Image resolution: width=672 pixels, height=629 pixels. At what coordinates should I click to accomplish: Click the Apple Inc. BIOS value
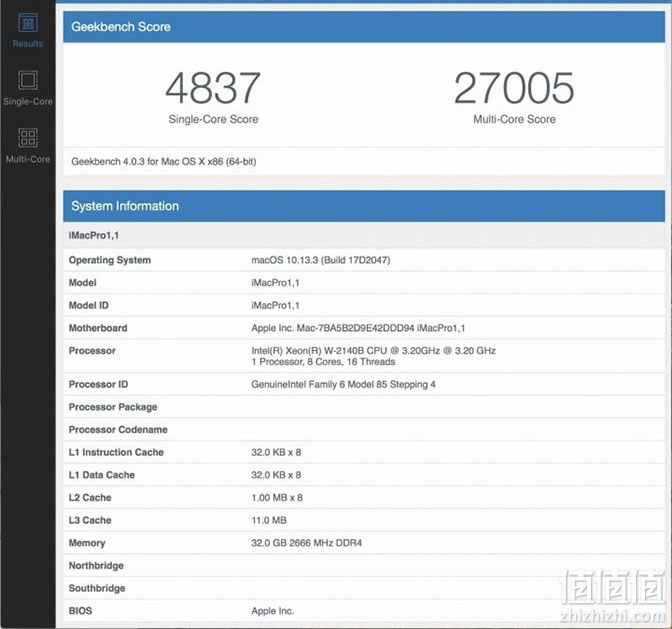(273, 611)
